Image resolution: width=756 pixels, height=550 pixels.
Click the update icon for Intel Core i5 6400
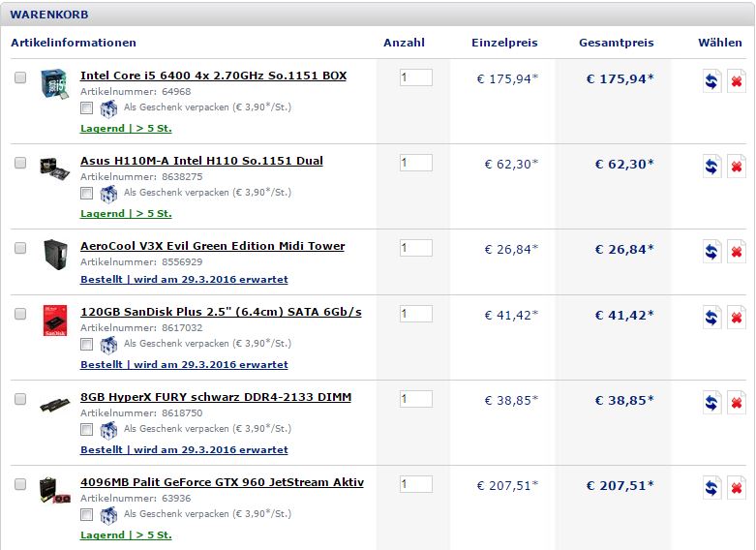click(711, 81)
